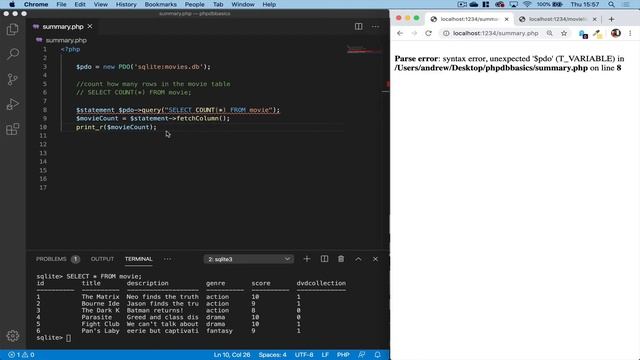Go back in the Chrome browser
The width and height of the screenshot is (640, 360).
(x=400, y=33)
